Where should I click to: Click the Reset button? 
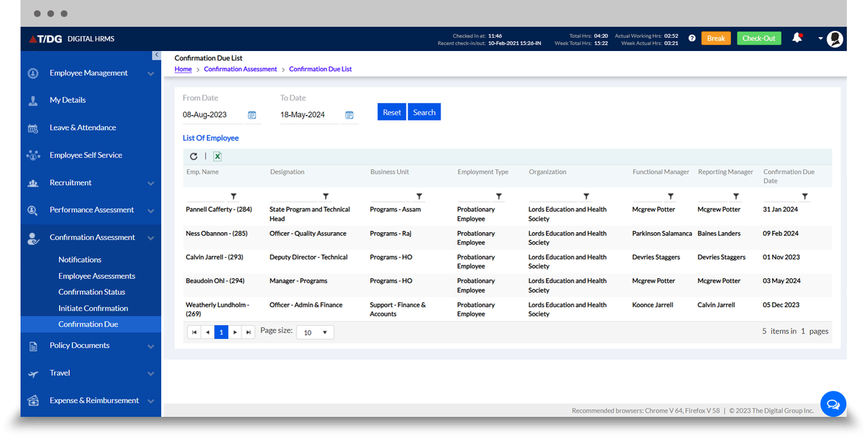pyautogui.click(x=392, y=112)
